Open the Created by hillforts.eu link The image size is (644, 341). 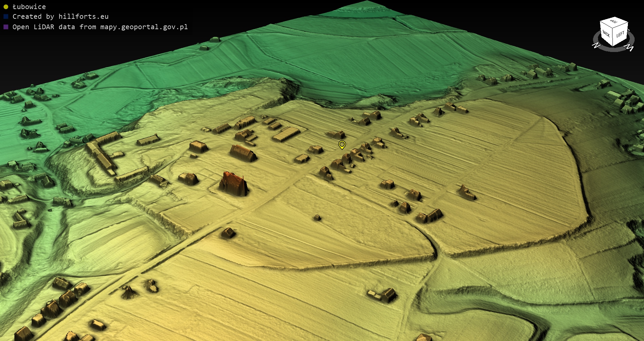click(x=60, y=16)
